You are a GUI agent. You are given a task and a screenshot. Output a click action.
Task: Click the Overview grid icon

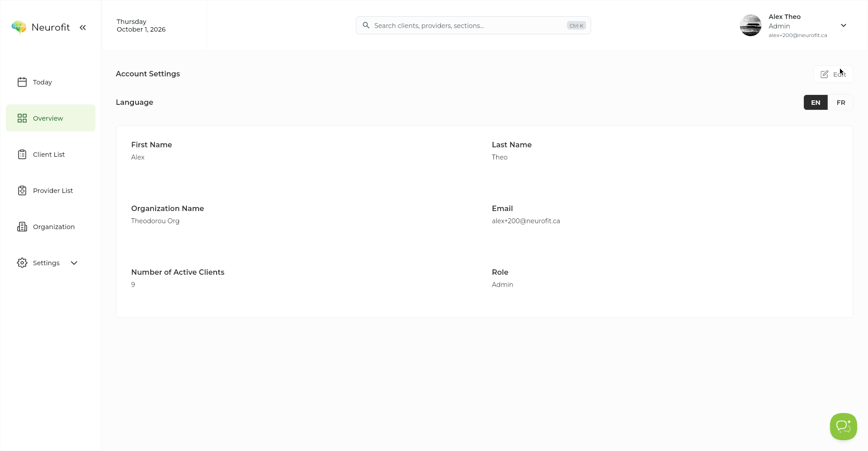coord(22,118)
